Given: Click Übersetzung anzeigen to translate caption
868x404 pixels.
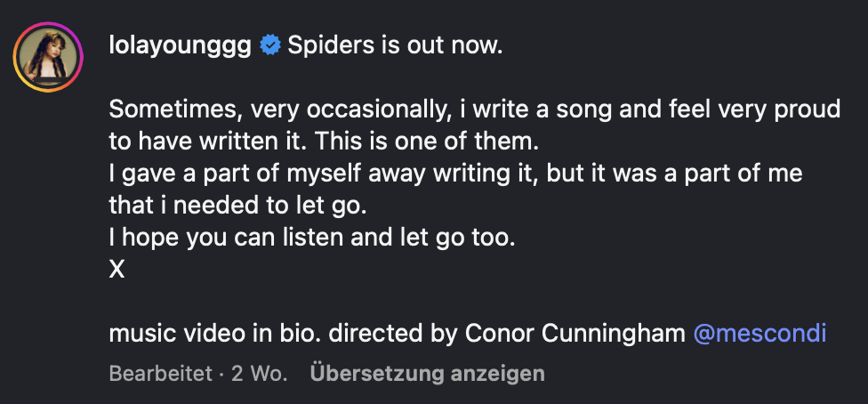Looking at the screenshot, I should coord(427,374).
